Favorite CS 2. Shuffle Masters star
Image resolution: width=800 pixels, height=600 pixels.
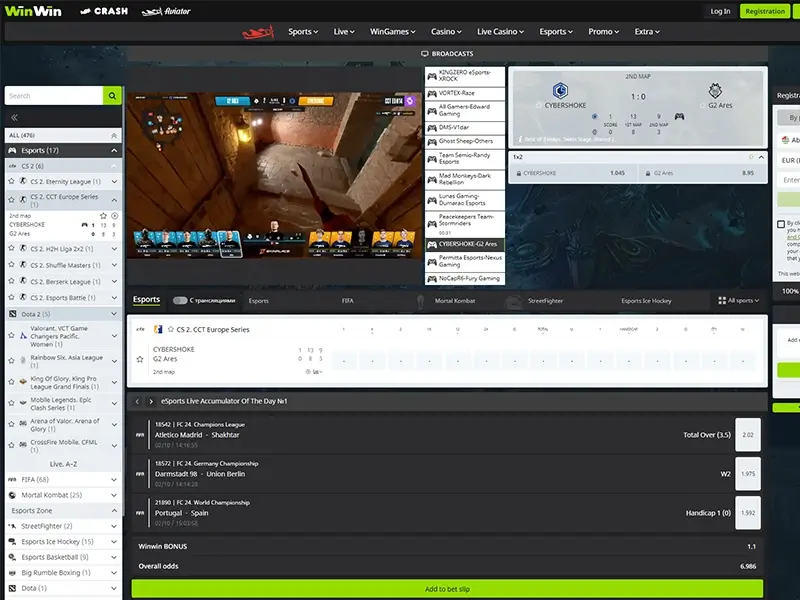(x=12, y=265)
